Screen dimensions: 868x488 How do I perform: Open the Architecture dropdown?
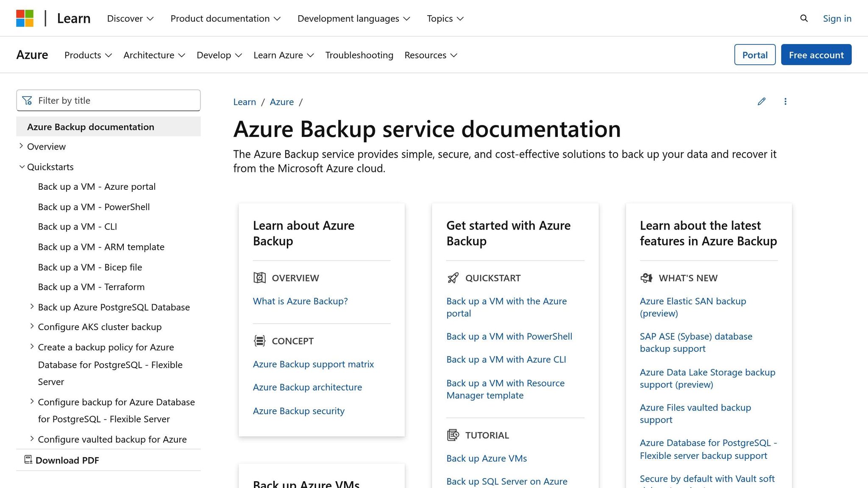[154, 55]
